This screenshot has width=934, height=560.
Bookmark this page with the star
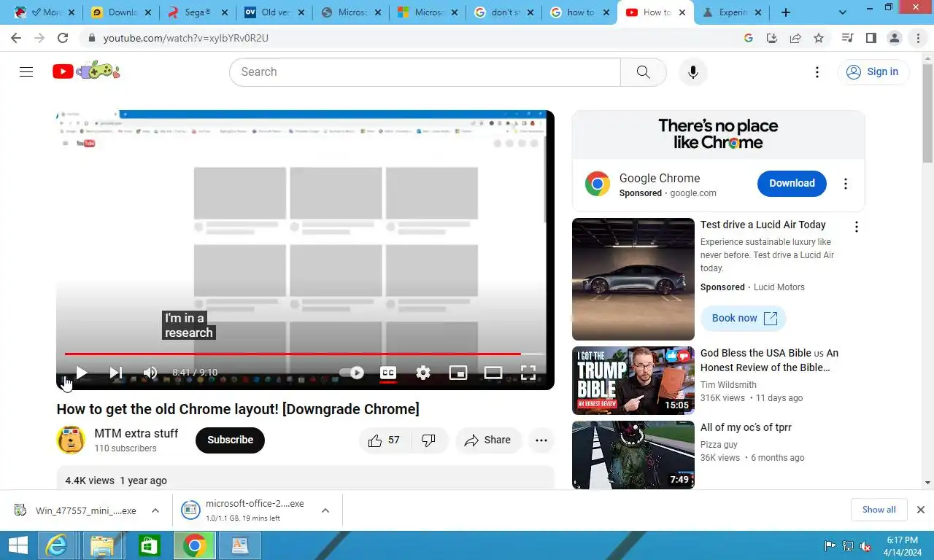[x=819, y=38]
